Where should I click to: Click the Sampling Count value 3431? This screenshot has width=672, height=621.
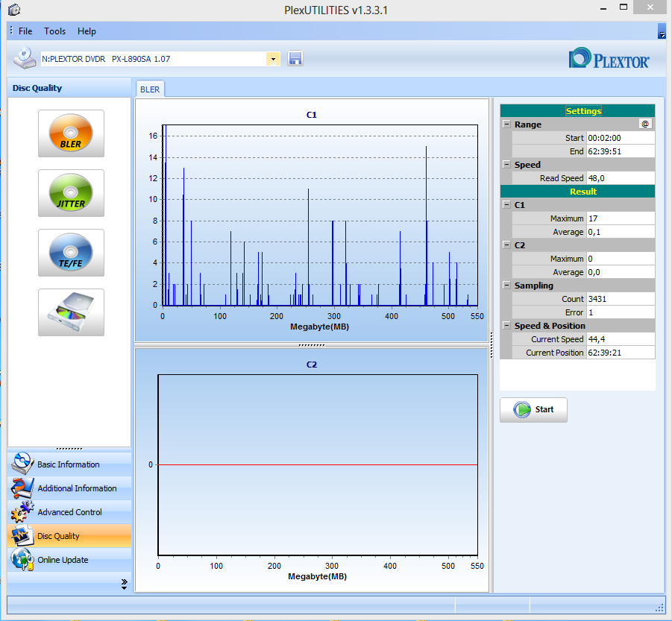(620, 299)
